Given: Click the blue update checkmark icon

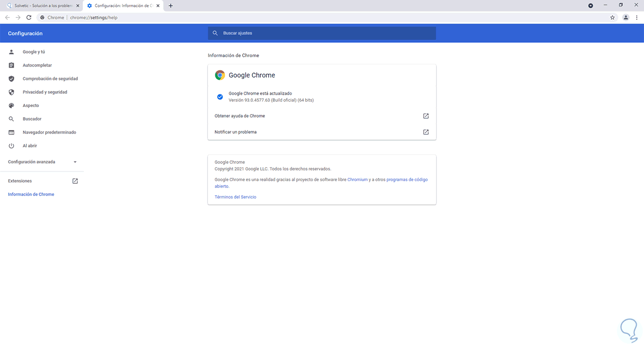Looking at the screenshot, I should click(220, 96).
